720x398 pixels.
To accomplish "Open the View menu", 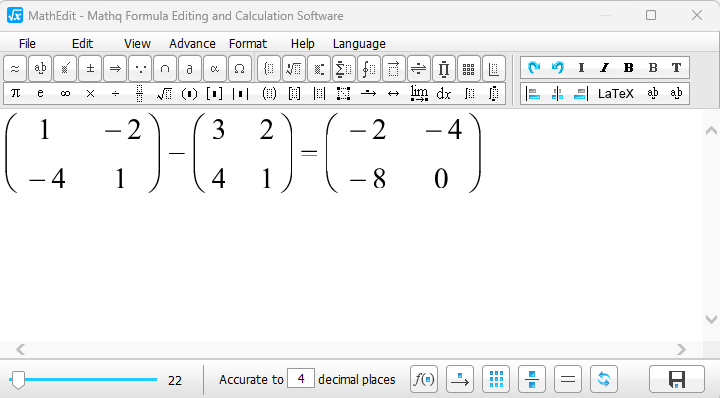I will click(137, 44).
